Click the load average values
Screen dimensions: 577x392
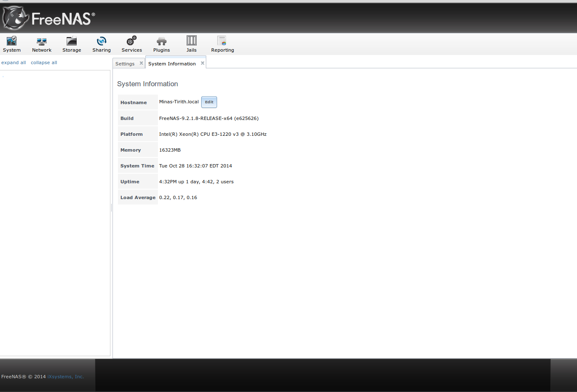(x=178, y=197)
